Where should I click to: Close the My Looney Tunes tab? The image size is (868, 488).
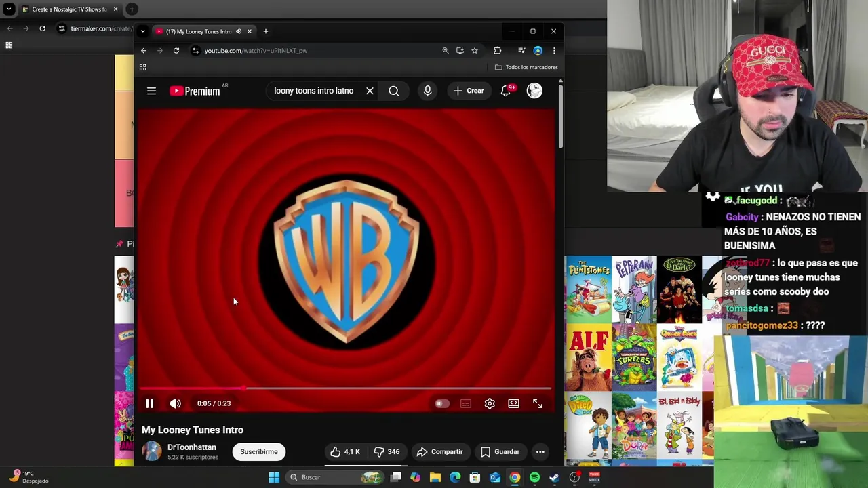(x=249, y=31)
